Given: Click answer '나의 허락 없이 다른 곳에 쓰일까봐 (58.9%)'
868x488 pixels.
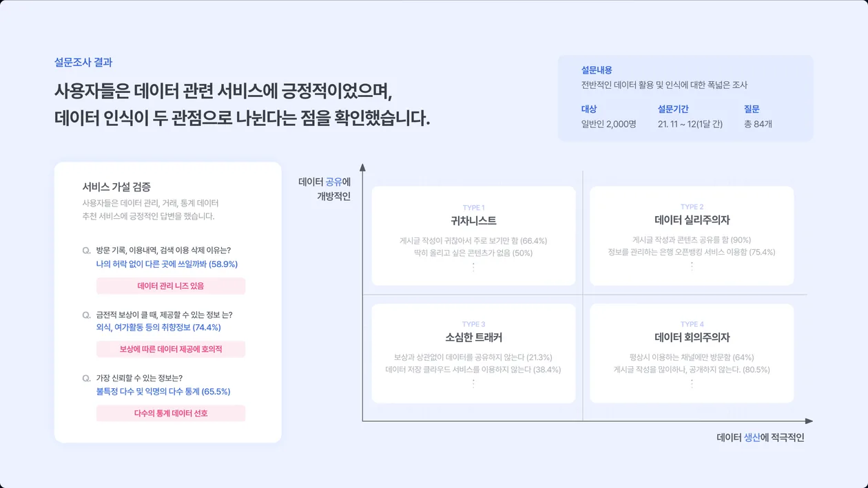Looking at the screenshot, I should (167, 264).
